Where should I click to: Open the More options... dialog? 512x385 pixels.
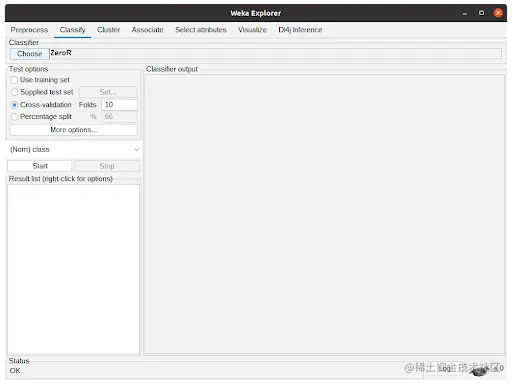pyautogui.click(x=73, y=130)
